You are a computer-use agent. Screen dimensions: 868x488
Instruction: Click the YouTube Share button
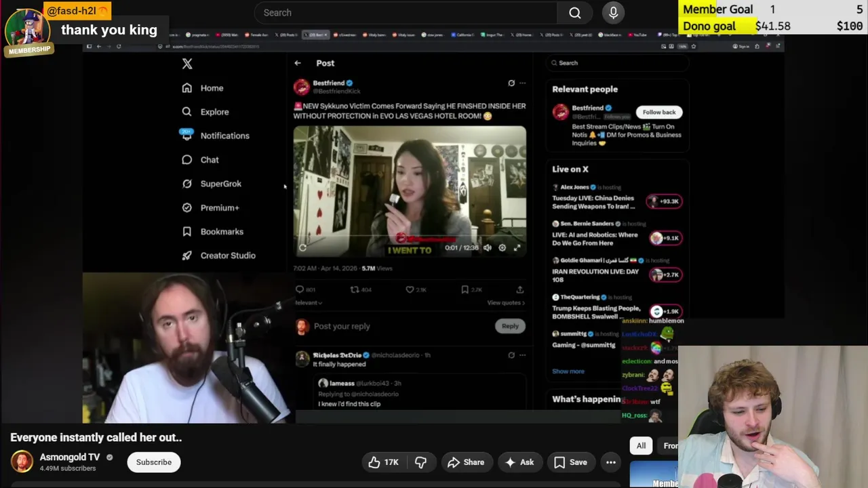tap(465, 462)
